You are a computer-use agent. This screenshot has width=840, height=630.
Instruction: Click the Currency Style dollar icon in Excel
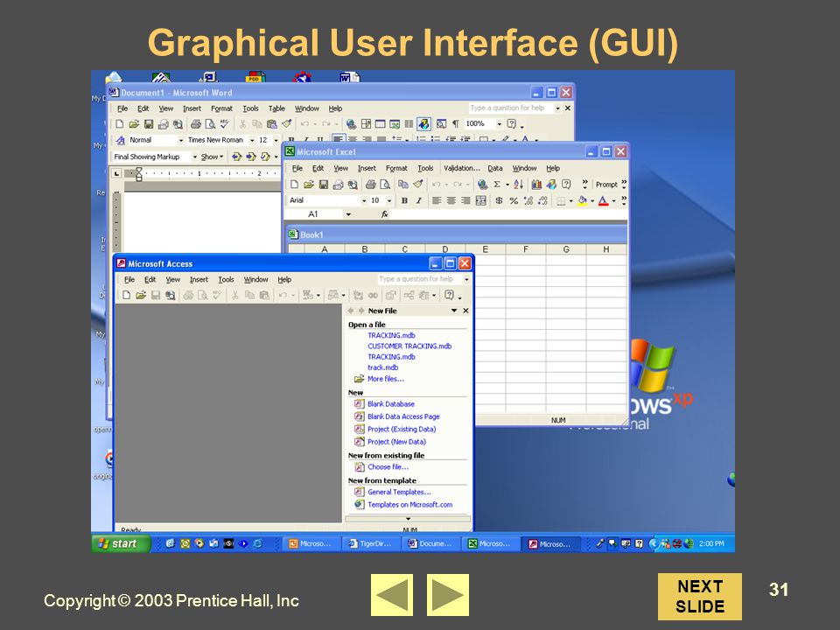pyautogui.click(x=499, y=200)
